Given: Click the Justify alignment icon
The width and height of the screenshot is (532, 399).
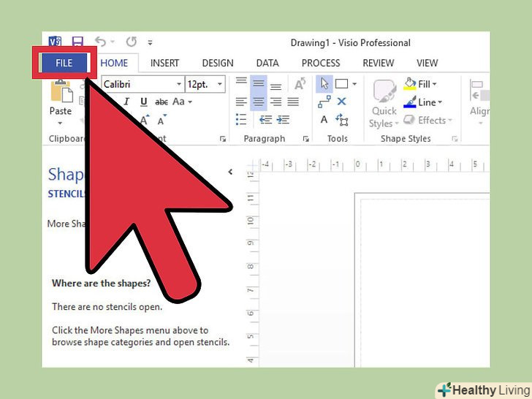Looking at the screenshot, I should (x=293, y=102).
